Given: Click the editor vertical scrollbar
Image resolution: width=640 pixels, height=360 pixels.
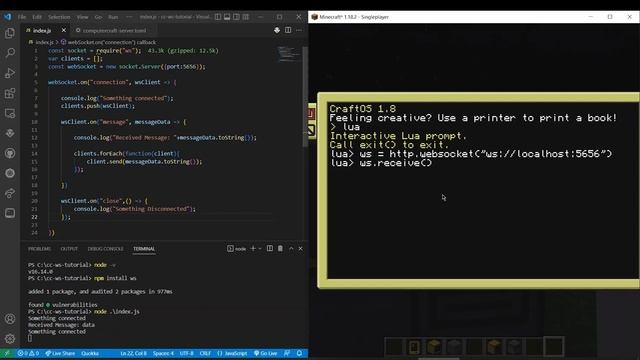Looking at the screenshot, I should pos(305,97).
